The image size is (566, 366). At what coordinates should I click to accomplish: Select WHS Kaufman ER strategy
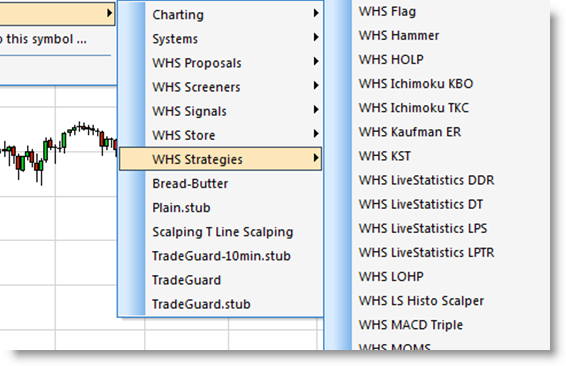point(410,132)
